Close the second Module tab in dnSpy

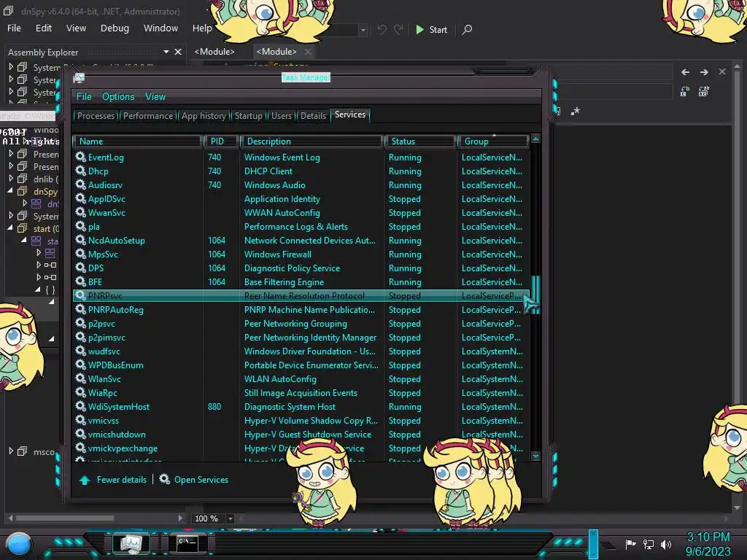[308, 52]
